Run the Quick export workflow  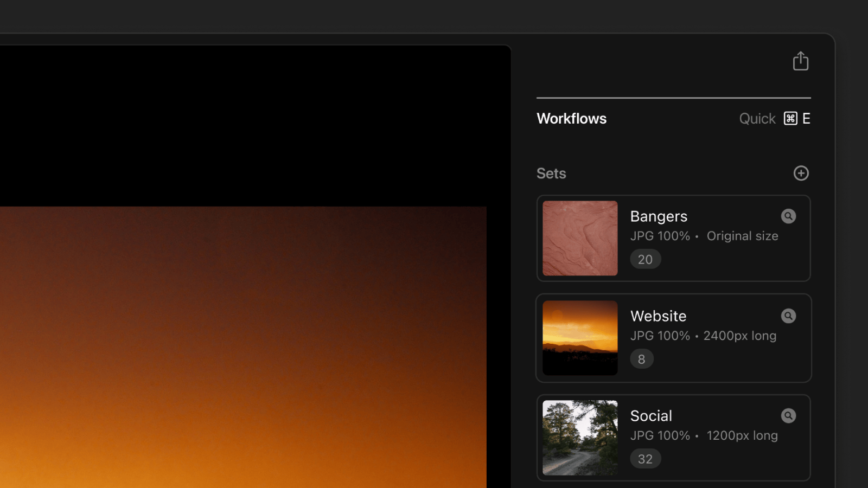point(757,118)
